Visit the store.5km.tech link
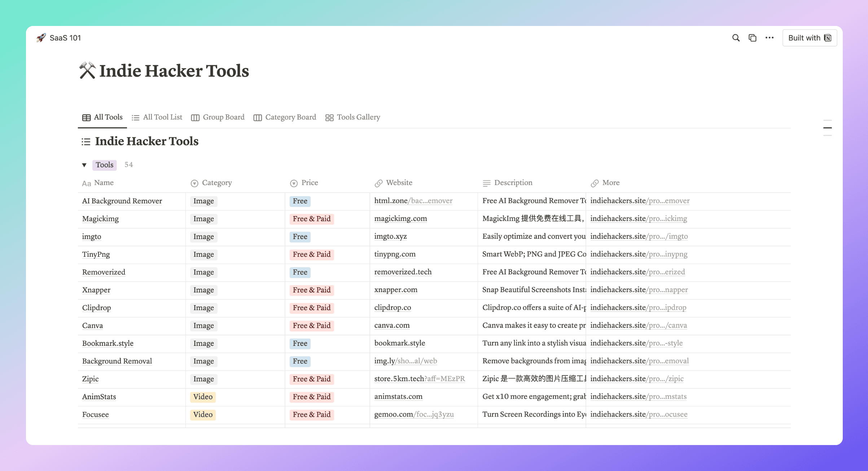 420,379
